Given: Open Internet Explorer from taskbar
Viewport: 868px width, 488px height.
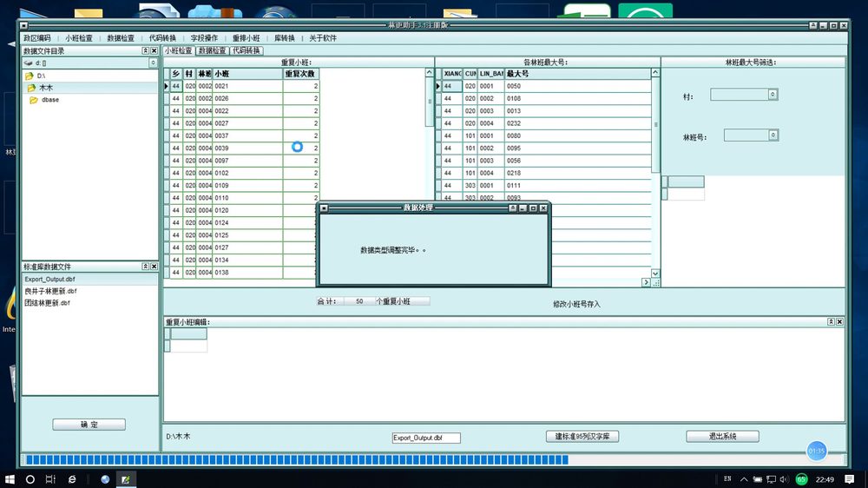Looking at the screenshot, I should point(72,479).
